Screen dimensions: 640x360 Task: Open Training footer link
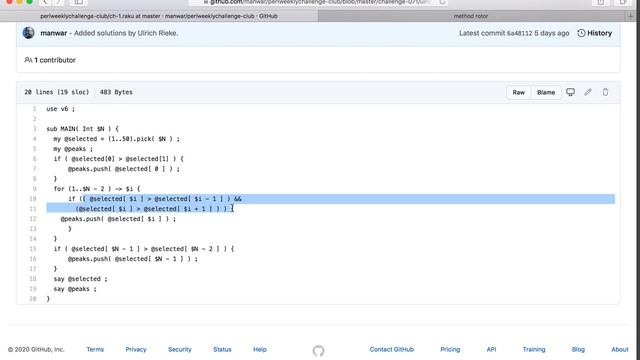pyautogui.click(x=534, y=349)
